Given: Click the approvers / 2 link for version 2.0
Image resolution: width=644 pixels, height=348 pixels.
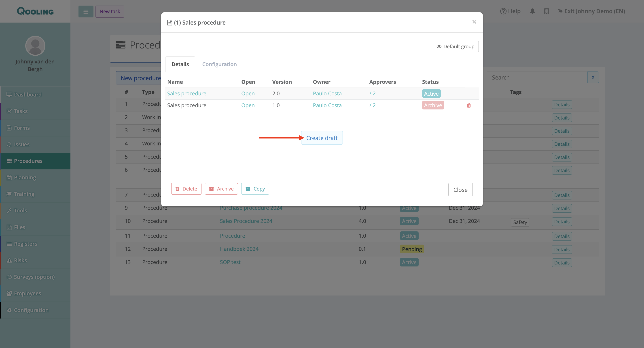Looking at the screenshot, I should [372, 93].
